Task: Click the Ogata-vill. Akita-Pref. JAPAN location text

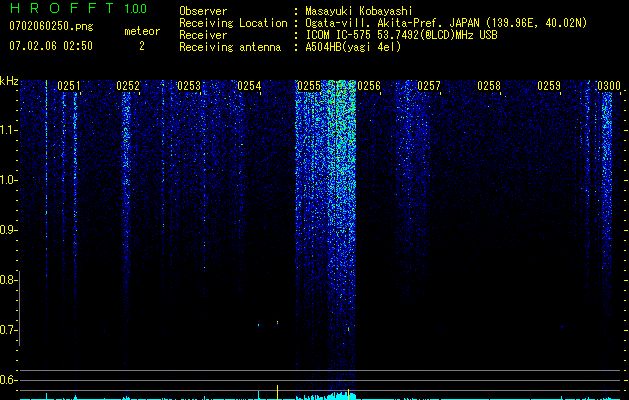Action: click(x=446, y=23)
